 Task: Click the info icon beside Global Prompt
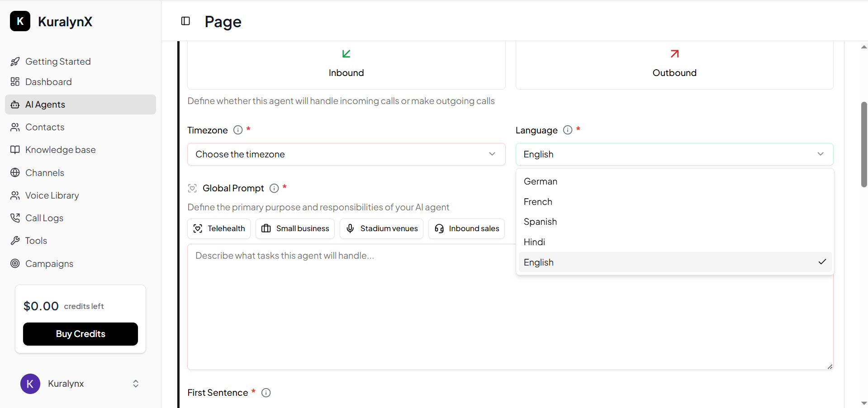coord(274,188)
